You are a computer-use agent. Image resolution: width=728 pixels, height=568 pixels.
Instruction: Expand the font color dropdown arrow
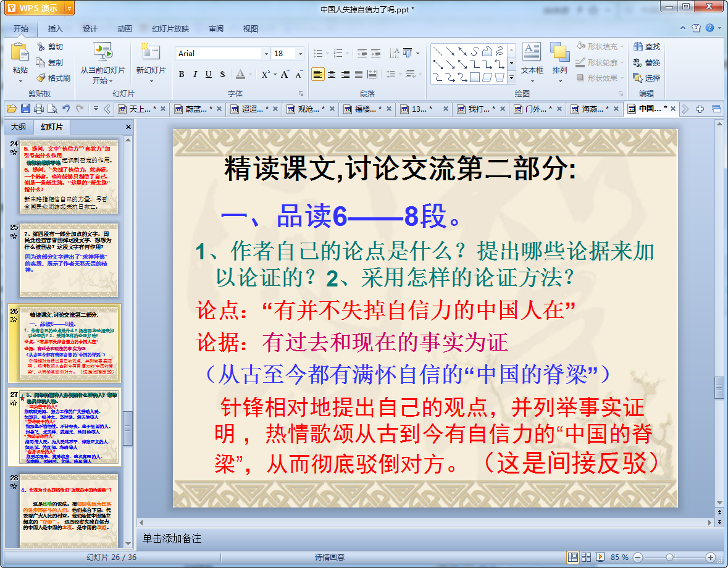pos(250,74)
